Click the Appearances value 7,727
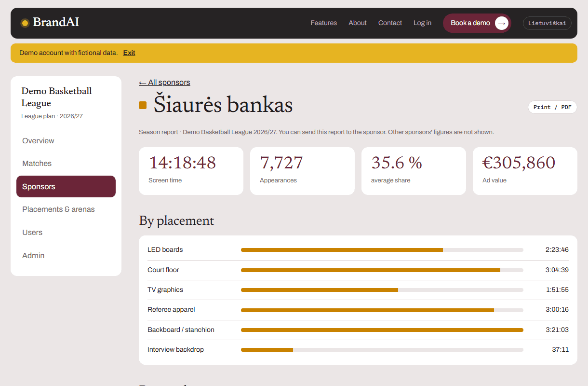This screenshot has height=386, width=588. [281, 163]
